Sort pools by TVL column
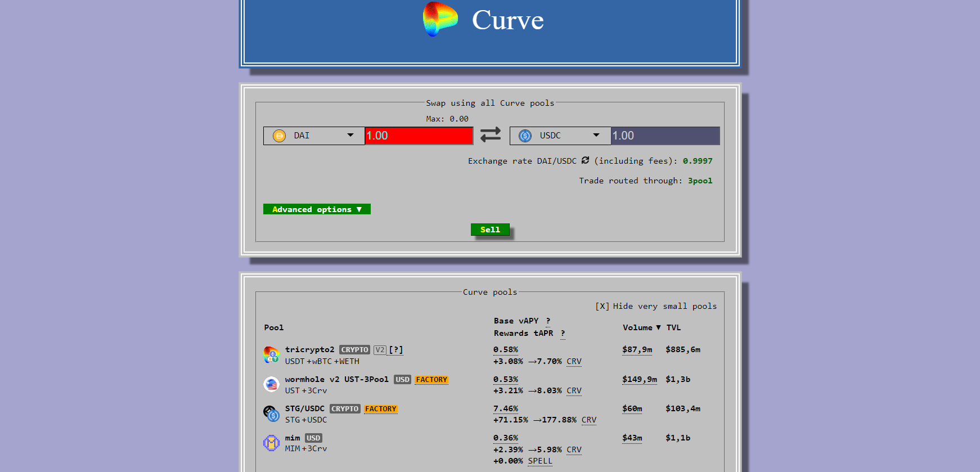The width and height of the screenshot is (980, 472). (x=673, y=327)
